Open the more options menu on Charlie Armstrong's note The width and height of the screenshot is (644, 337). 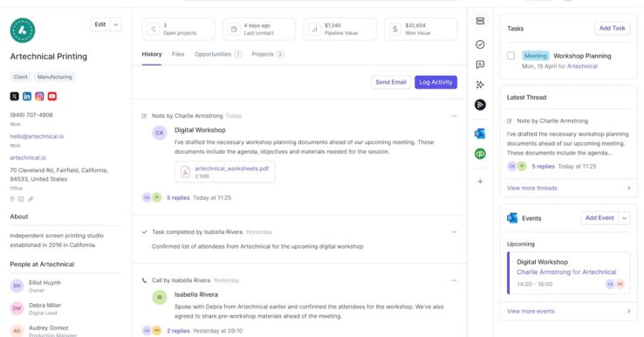[454, 116]
